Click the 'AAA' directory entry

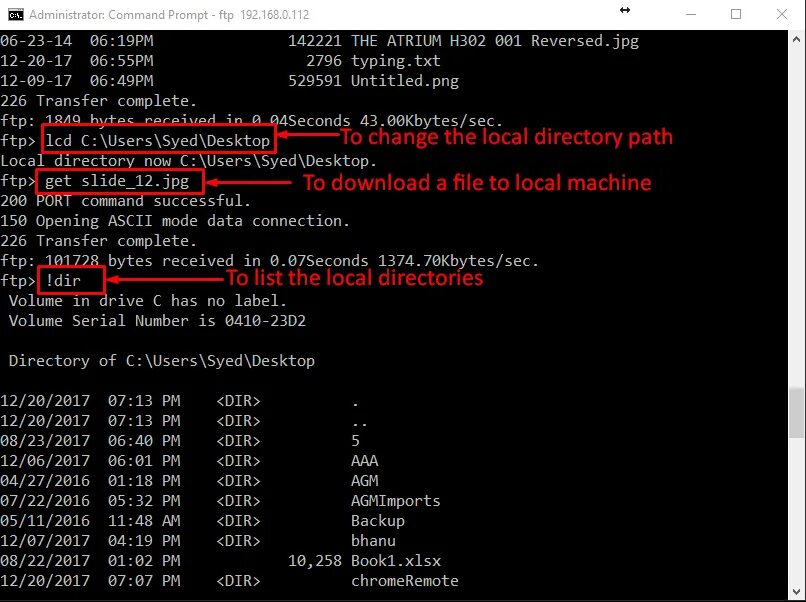[x=364, y=461]
